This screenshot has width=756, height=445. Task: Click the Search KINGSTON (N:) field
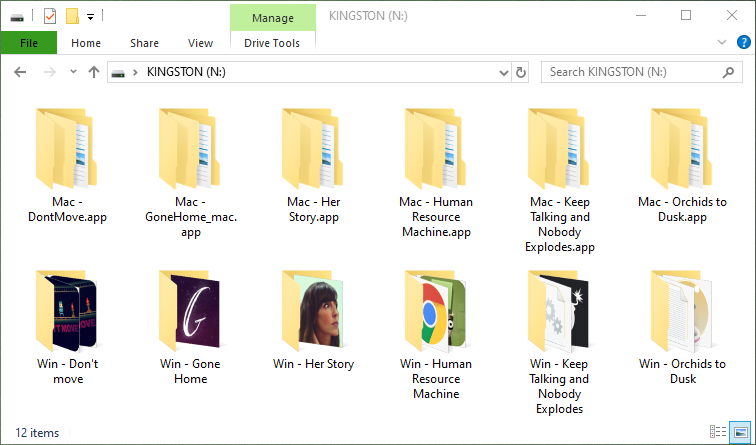[641, 72]
